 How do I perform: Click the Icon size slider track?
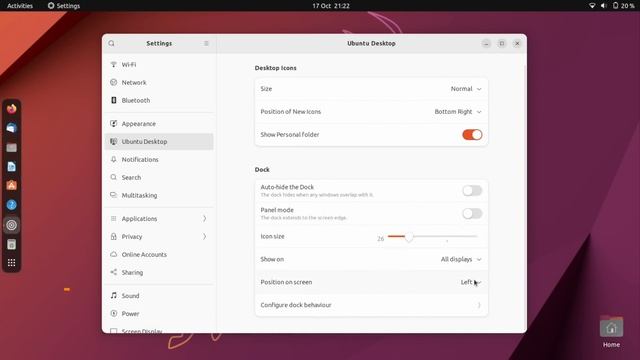pyautogui.click(x=433, y=236)
